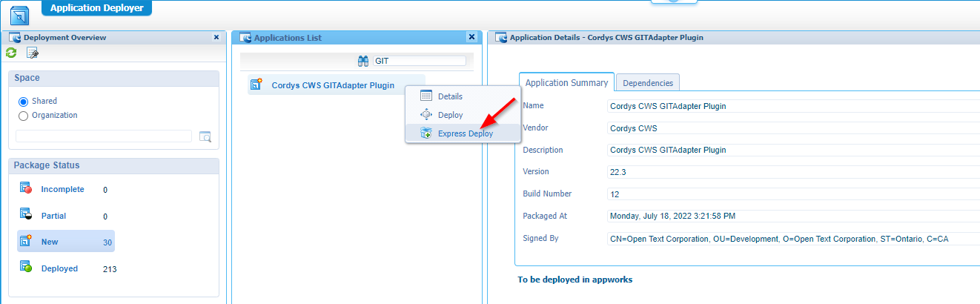Click 'To be deployed in appworks' text
The width and height of the screenshot is (980, 304).
pos(575,280)
